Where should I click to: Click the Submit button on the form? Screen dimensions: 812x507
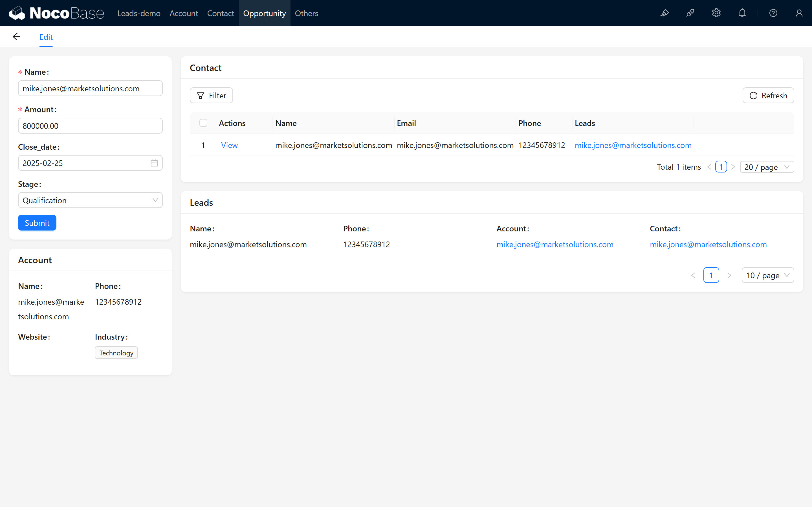click(x=37, y=223)
